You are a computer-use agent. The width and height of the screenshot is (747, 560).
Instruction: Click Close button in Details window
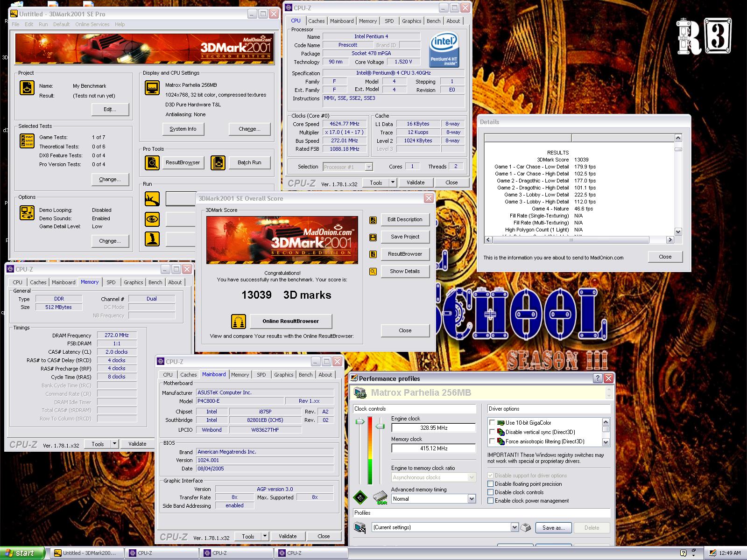[665, 257]
